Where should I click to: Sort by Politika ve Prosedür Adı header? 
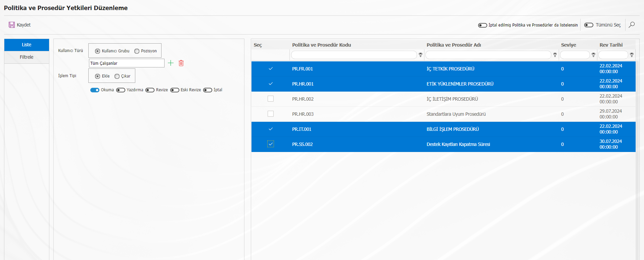coord(454,45)
